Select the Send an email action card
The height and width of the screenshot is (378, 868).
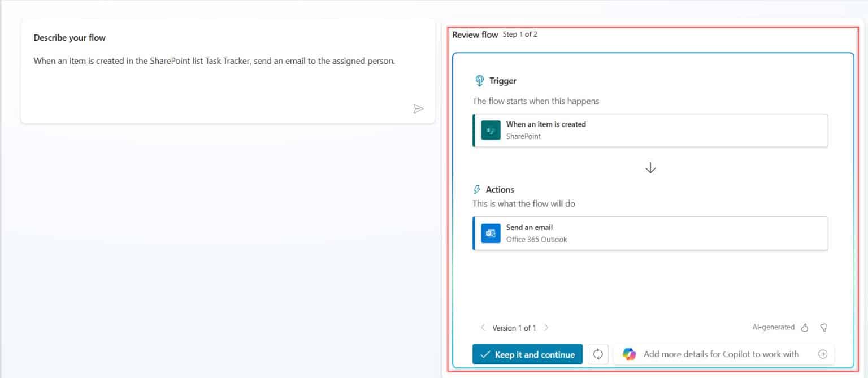tap(650, 233)
